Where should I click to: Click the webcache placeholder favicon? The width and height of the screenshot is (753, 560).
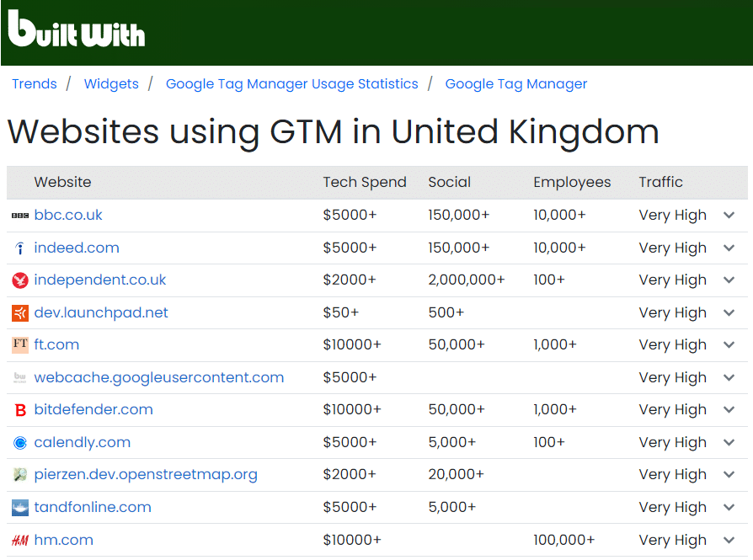(20, 377)
